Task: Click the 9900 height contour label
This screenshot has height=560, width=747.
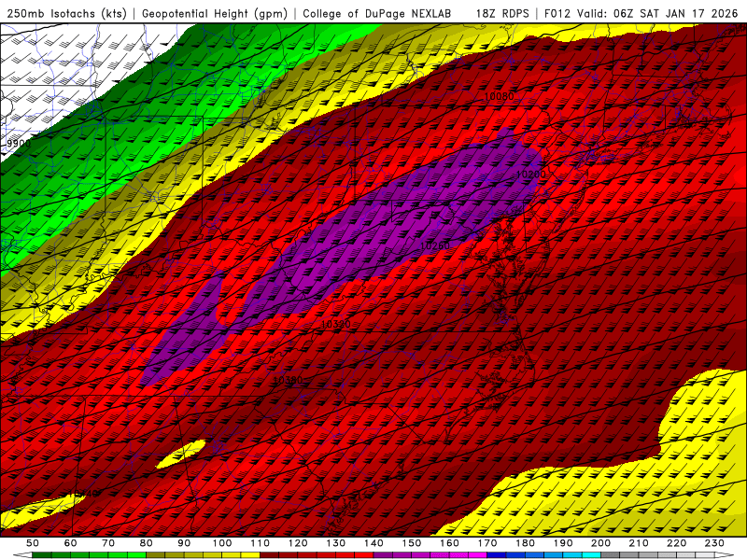Action: [x=19, y=144]
